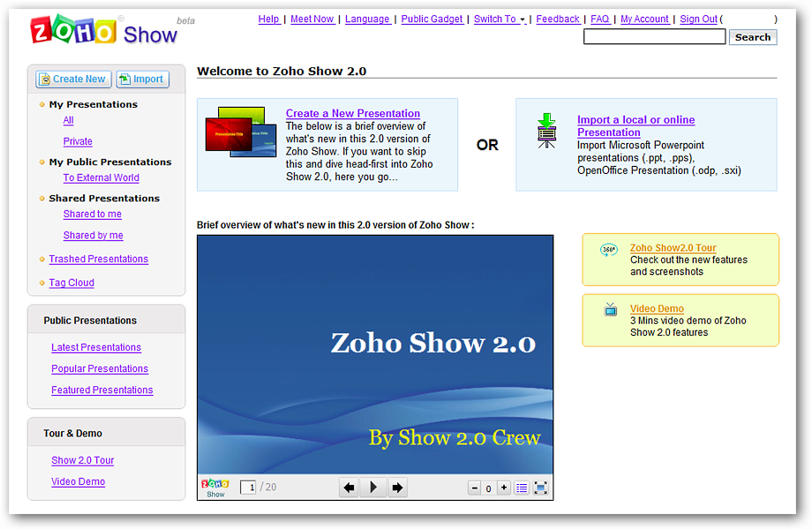The width and height of the screenshot is (812, 530).
Task: Click My Public Presentations heading
Action: point(109,163)
